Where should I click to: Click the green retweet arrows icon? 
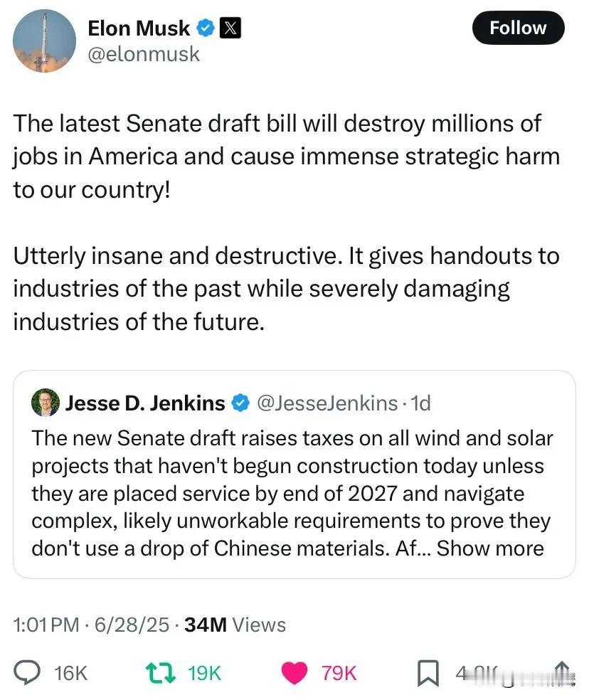click(x=160, y=673)
